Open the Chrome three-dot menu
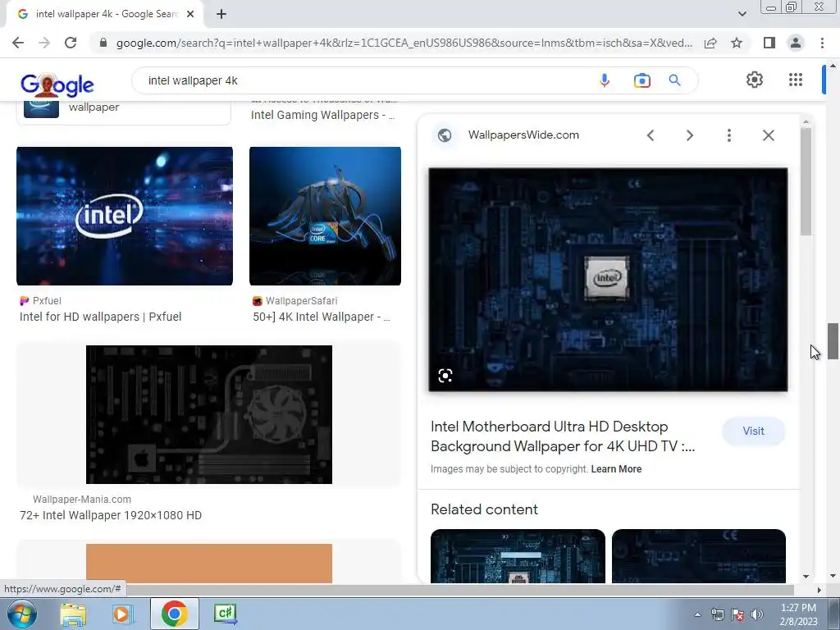Viewport: 840px width, 630px height. pos(822,43)
